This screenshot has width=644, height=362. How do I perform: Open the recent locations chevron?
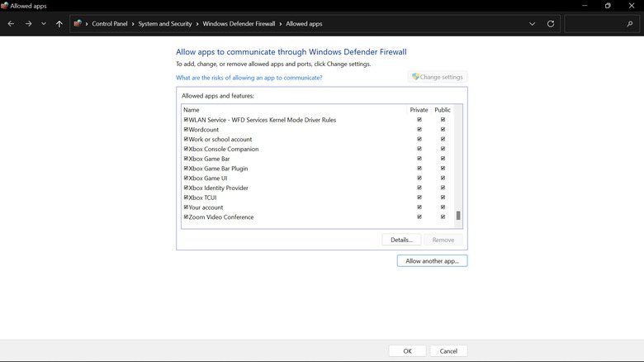coord(44,24)
